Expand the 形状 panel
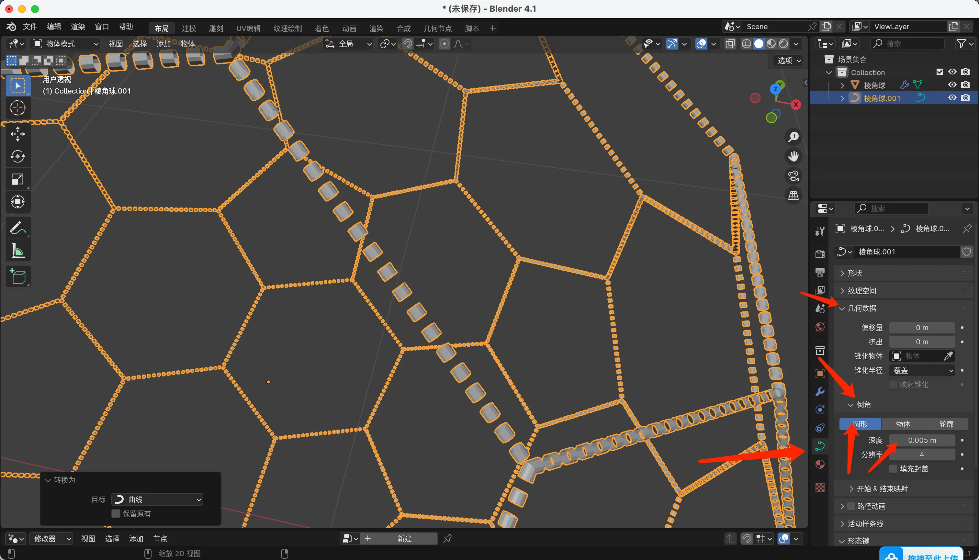 [x=855, y=273]
